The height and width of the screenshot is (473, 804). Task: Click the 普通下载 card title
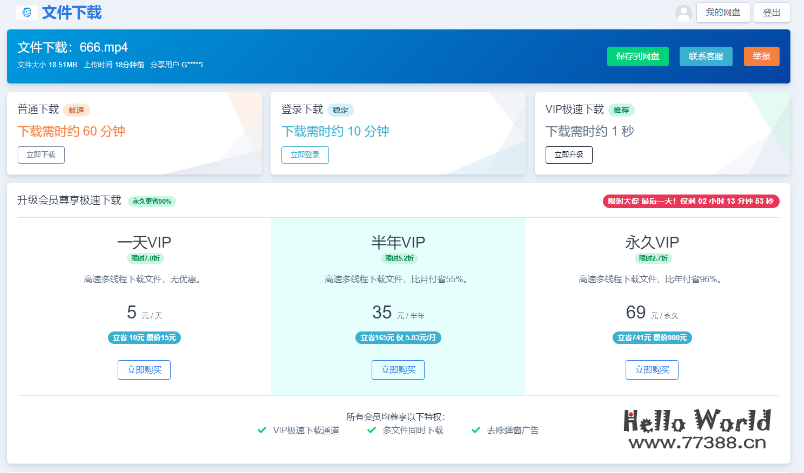[38, 109]
